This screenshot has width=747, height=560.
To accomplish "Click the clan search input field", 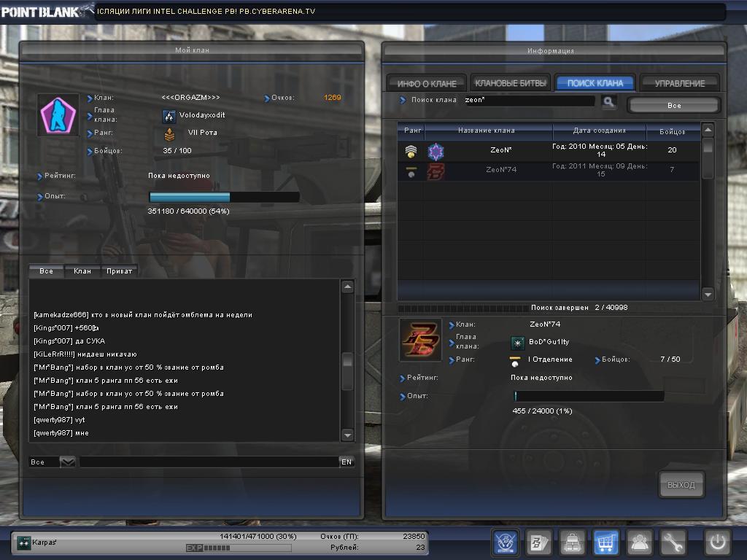I will [529, 101].
